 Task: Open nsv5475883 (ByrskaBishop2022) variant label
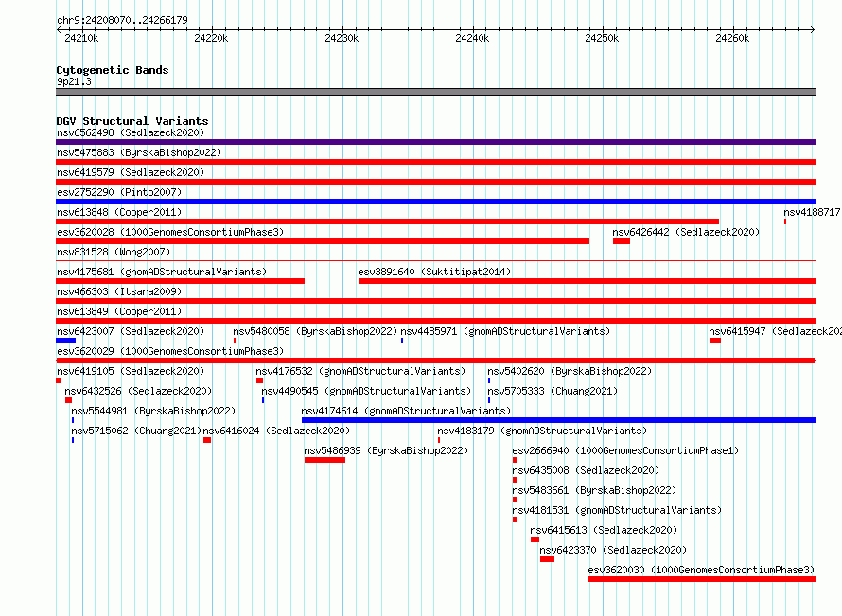[139, 152]
